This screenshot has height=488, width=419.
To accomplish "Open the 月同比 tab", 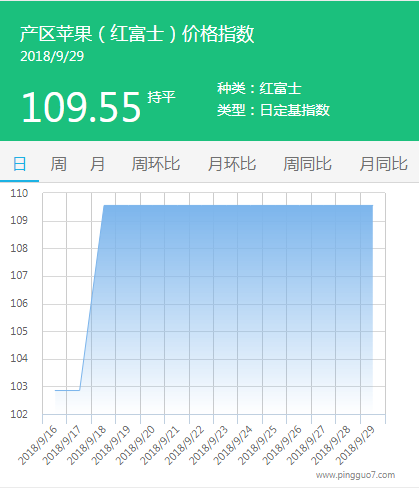I will (x=383, y=164).
